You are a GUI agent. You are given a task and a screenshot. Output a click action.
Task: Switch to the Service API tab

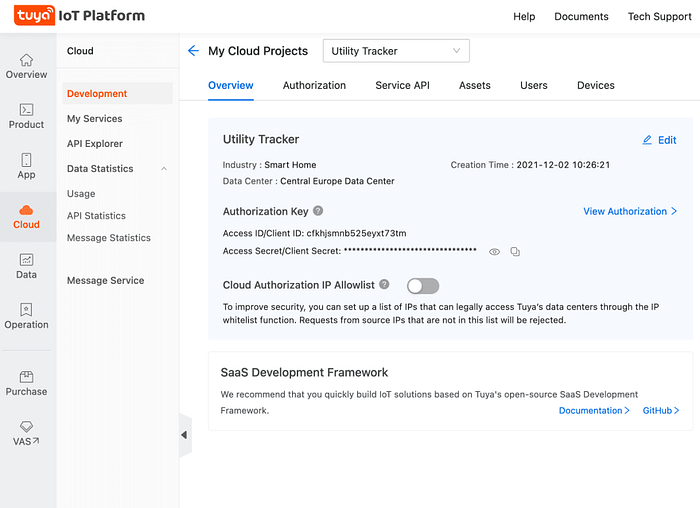[402, 85]
